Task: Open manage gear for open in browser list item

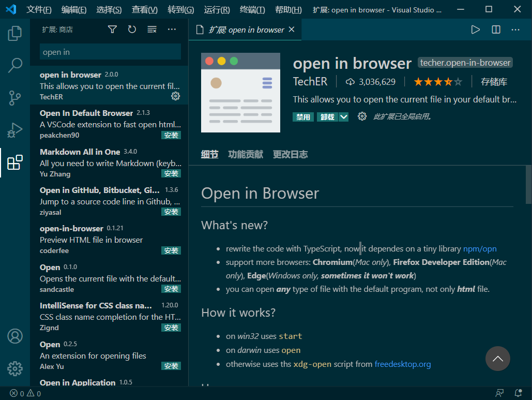Action: [x=175, y=96]
